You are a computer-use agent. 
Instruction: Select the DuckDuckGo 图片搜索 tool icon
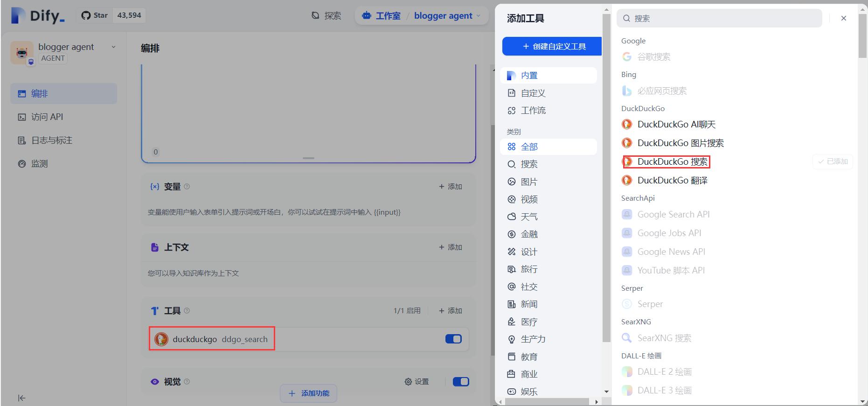point(627,143)
